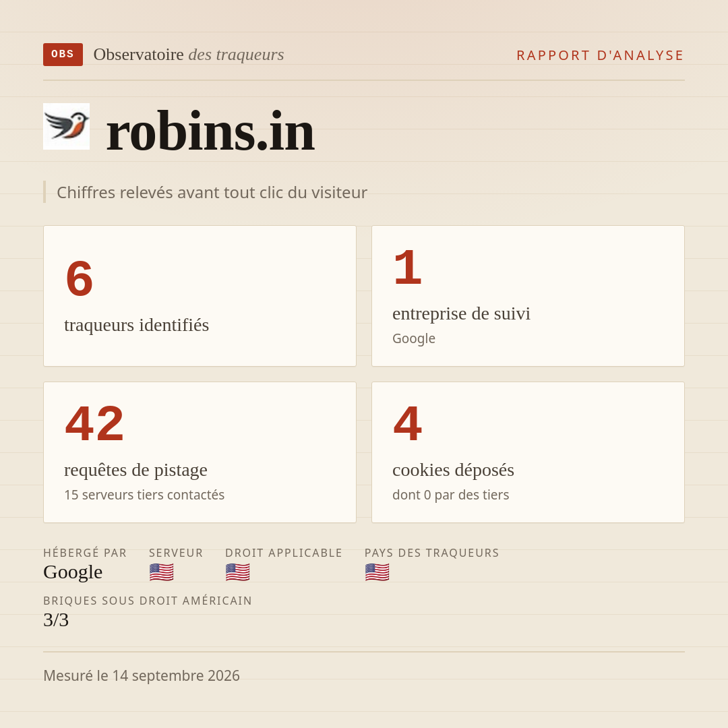Click the requêtes de pistage label
The width and height of the screenshot is (728, 728).
tap(135, 470)
